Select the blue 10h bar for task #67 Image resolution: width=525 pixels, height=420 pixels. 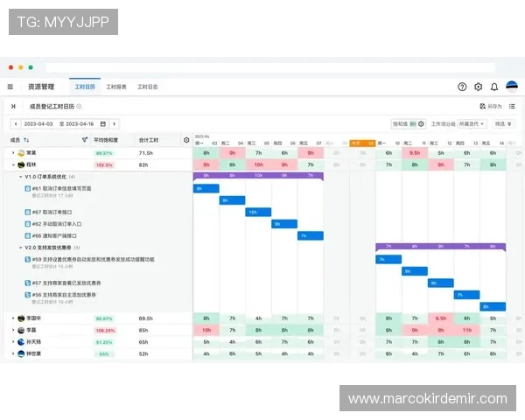258,212
